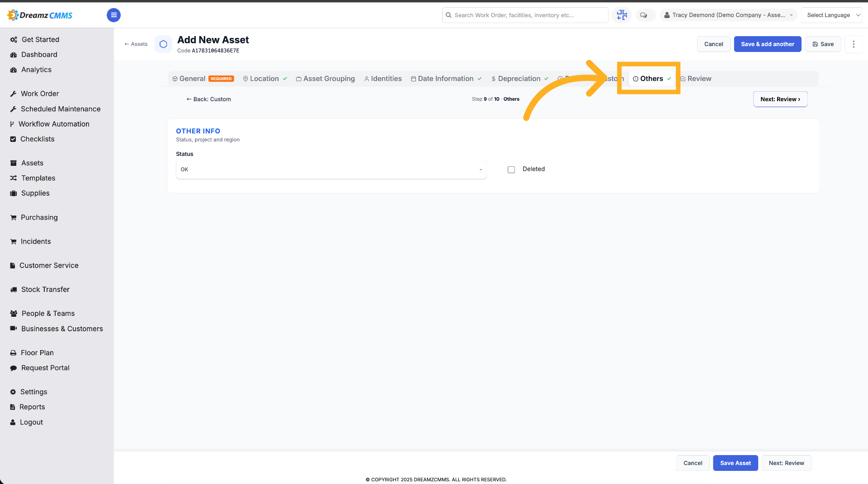This screenshot has width=868, height=484.
Task: Click the Work Order wrench icon
Action: pos(13,94)
